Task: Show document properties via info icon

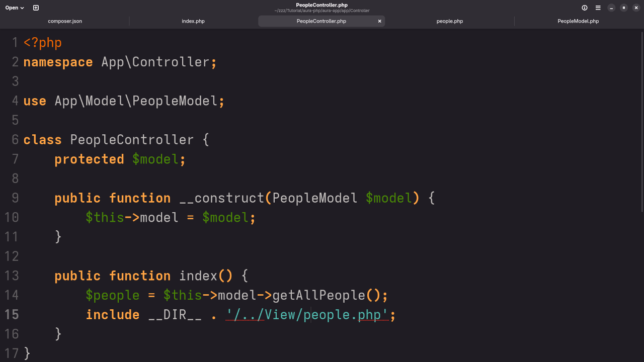Action: tap(585, 8)
